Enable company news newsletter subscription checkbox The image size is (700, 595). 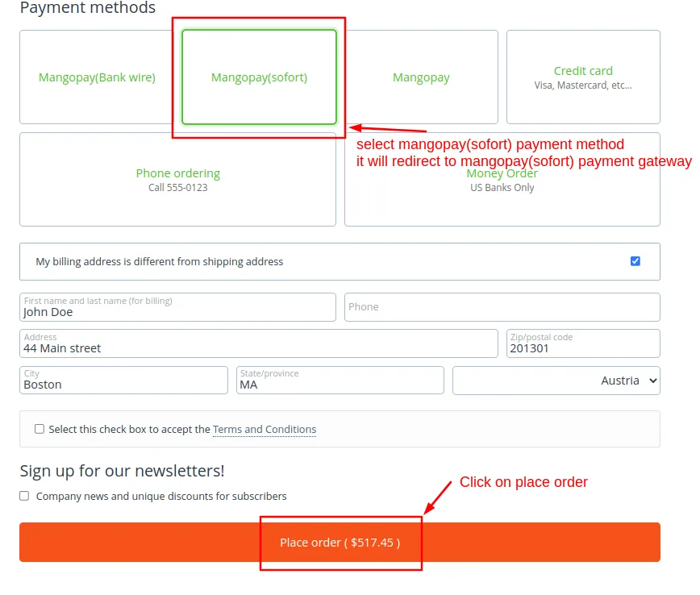(24, 496)
